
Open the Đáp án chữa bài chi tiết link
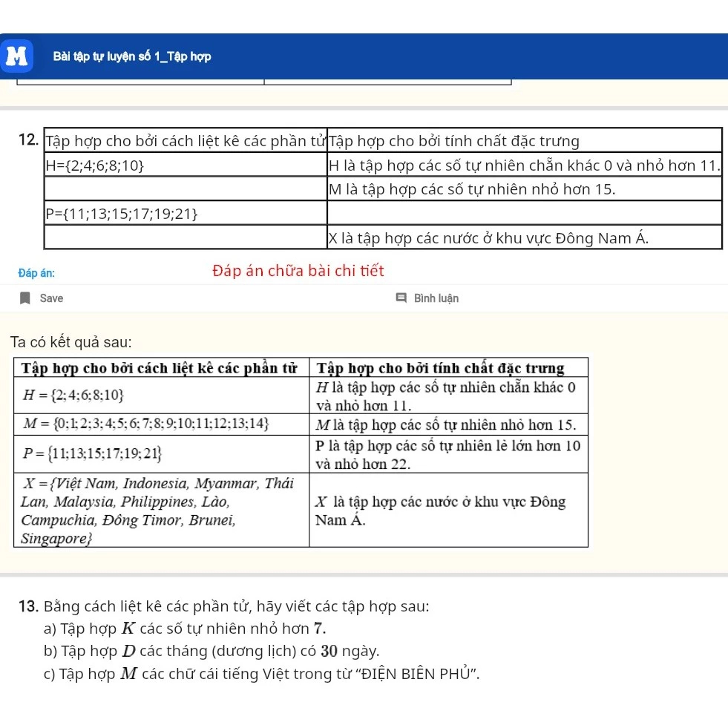(x=298, y=271)
